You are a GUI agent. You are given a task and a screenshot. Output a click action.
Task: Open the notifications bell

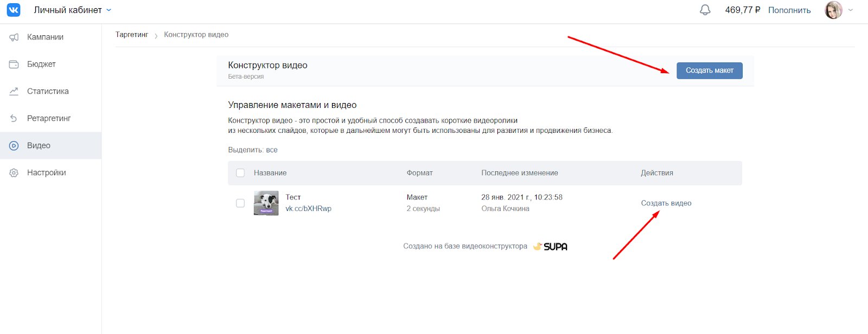[705, 10]
